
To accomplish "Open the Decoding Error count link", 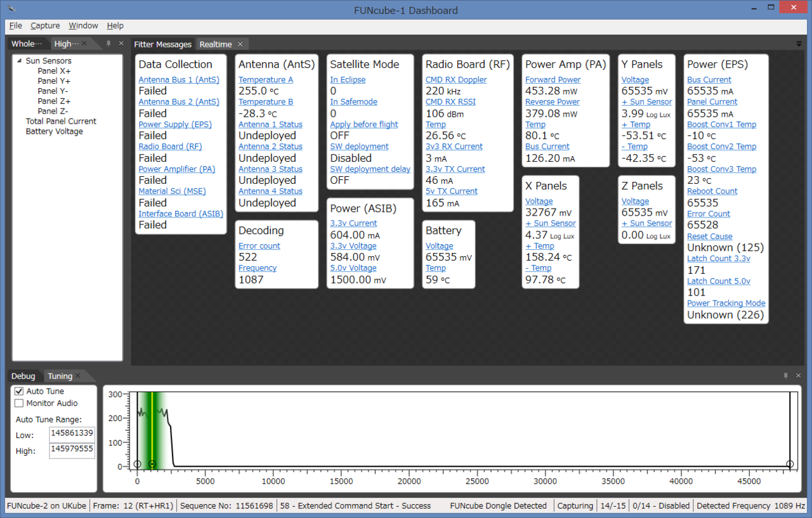I will [259, 246].
